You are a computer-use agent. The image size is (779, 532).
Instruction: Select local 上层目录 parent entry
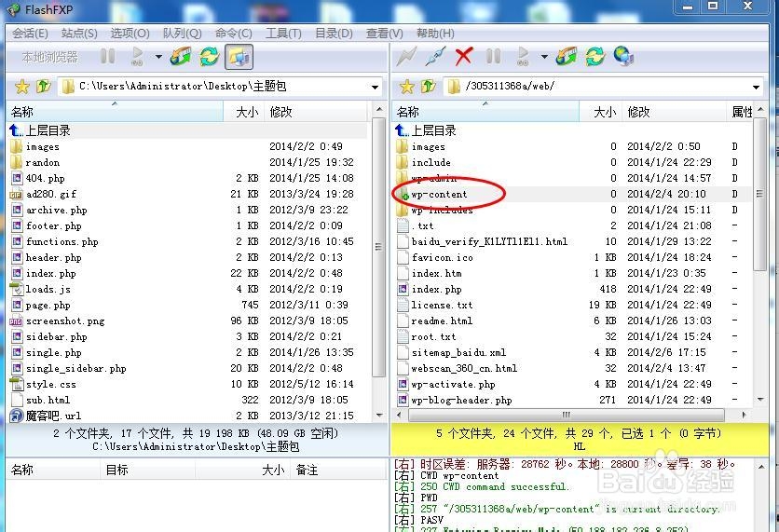click(x=188, y=130)
